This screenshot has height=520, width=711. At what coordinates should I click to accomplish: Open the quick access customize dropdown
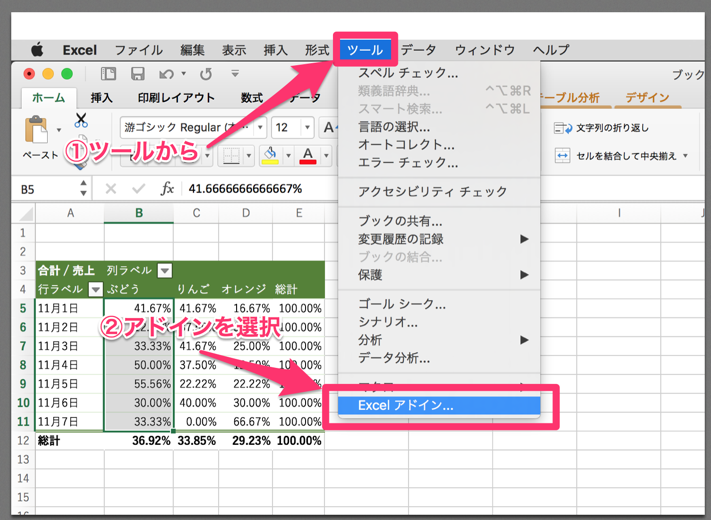235,73
